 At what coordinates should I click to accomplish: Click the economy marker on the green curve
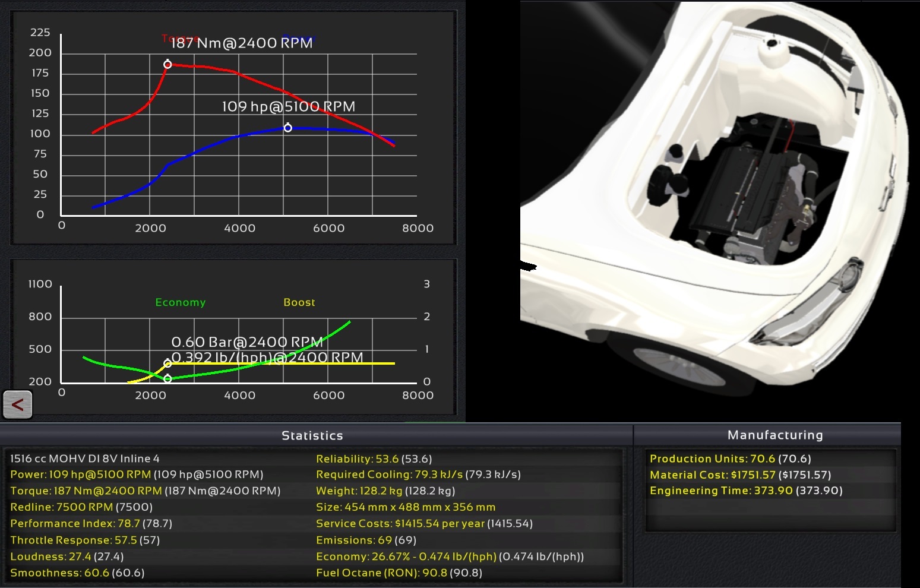click(x=167, y=378)
